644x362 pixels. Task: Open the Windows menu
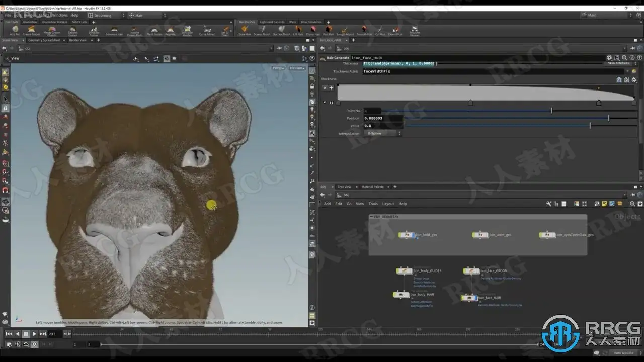tap(59, 15)
